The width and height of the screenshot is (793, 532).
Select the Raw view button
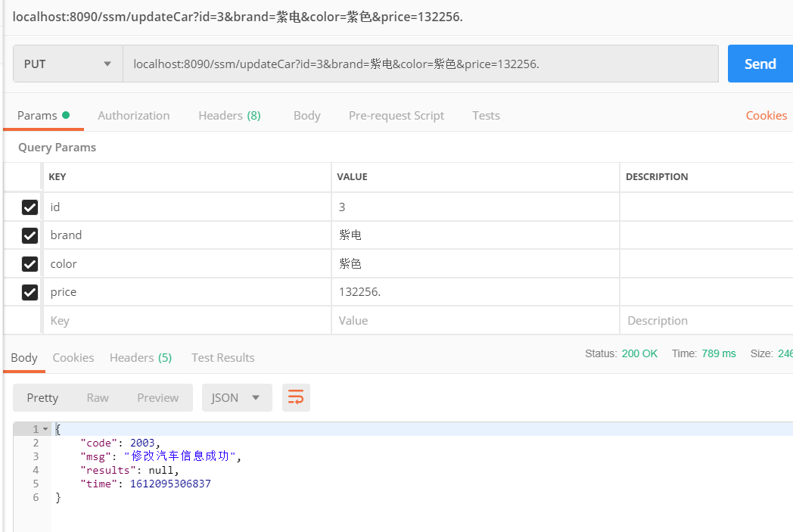click(x=98, y=397)
